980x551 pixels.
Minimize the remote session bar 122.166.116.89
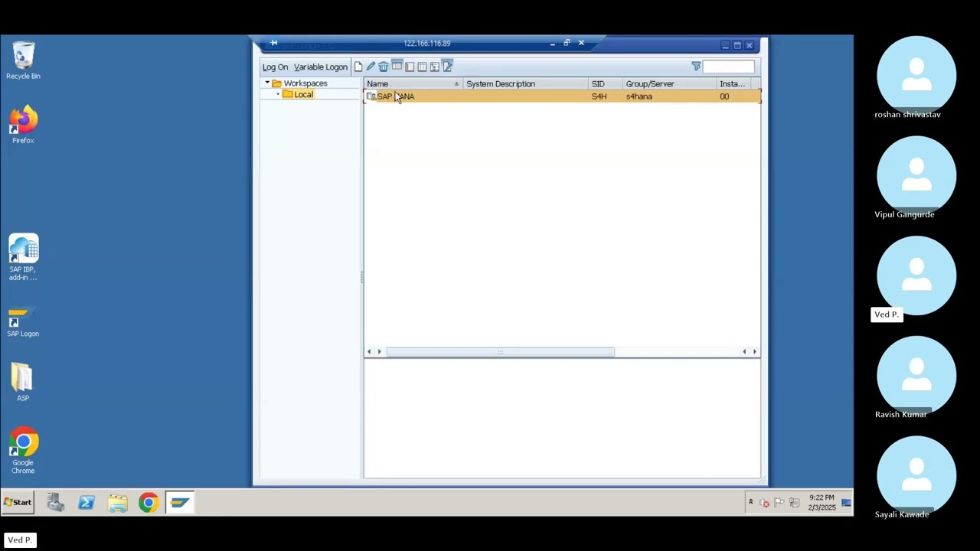(x=552, y=44)
